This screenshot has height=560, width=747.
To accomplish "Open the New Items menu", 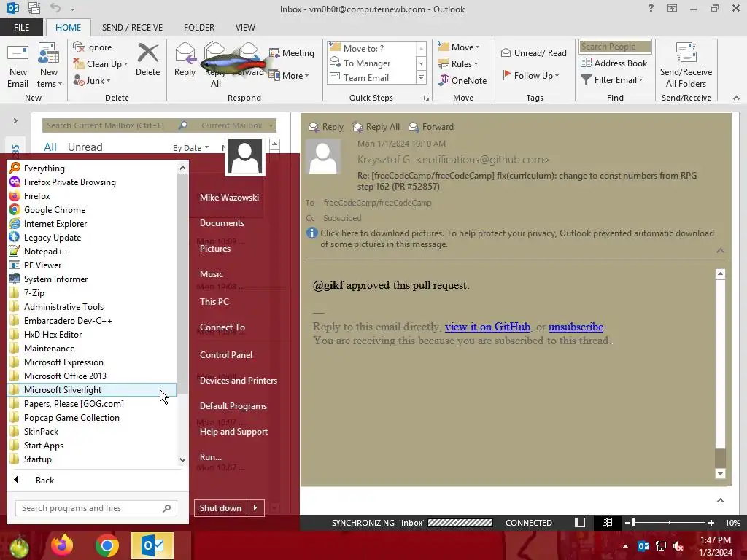I will pos(48,66).
